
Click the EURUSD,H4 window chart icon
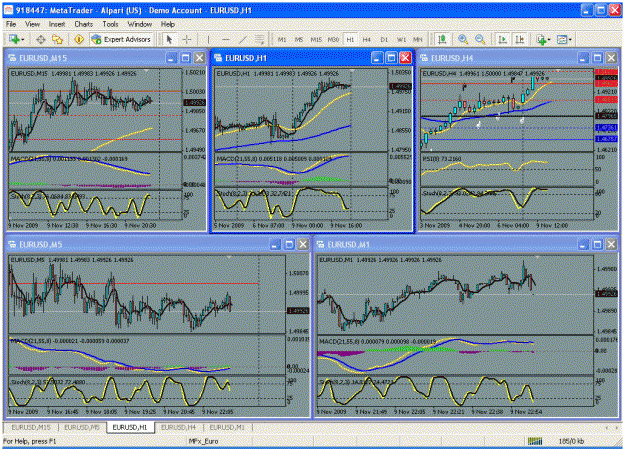coord(424,58)
